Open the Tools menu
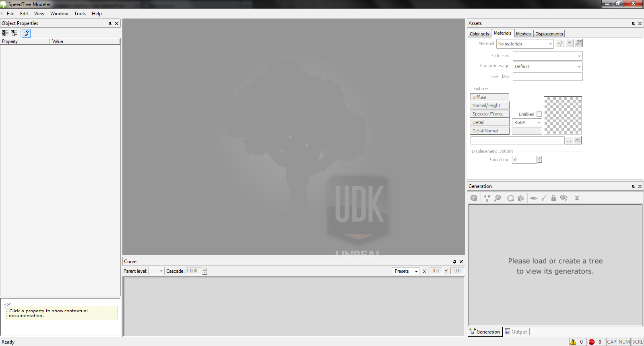 80,14
